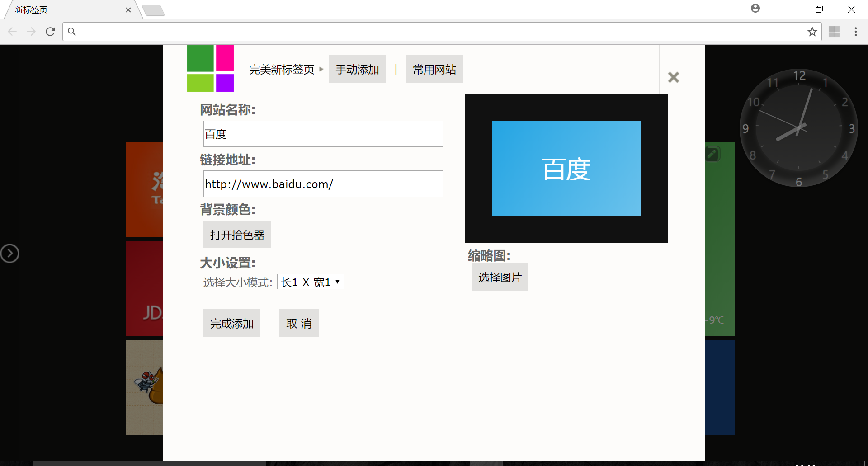Click the 大小设置 heading text
The width and height of the screenshot is (868, 466).
pos(228,263)
